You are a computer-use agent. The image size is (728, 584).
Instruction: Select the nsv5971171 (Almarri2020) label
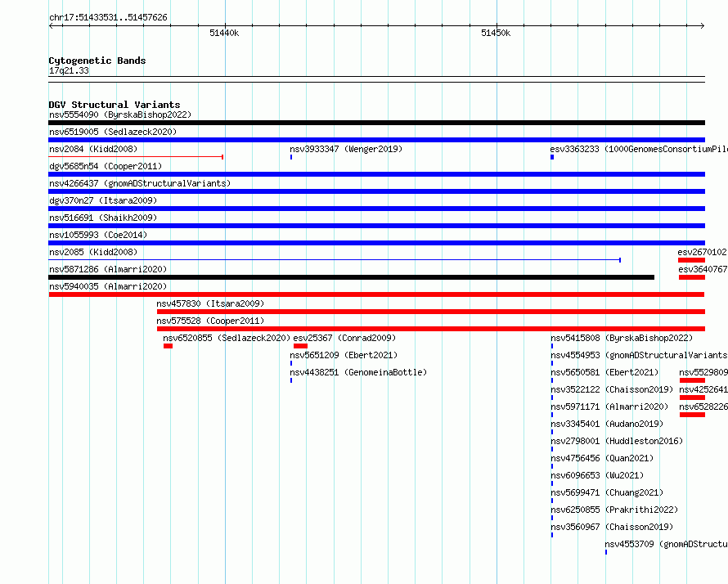[609, 407]
